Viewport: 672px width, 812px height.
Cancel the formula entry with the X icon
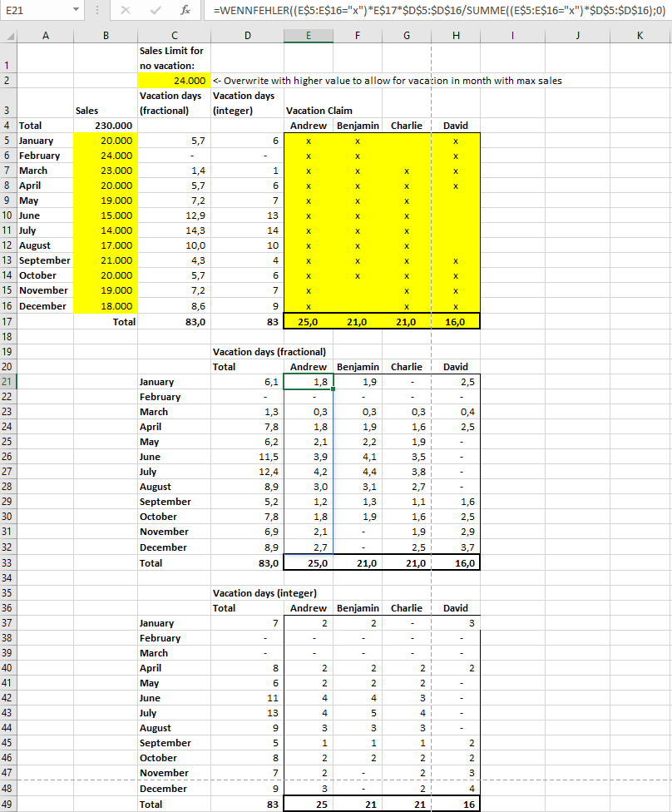126,10
